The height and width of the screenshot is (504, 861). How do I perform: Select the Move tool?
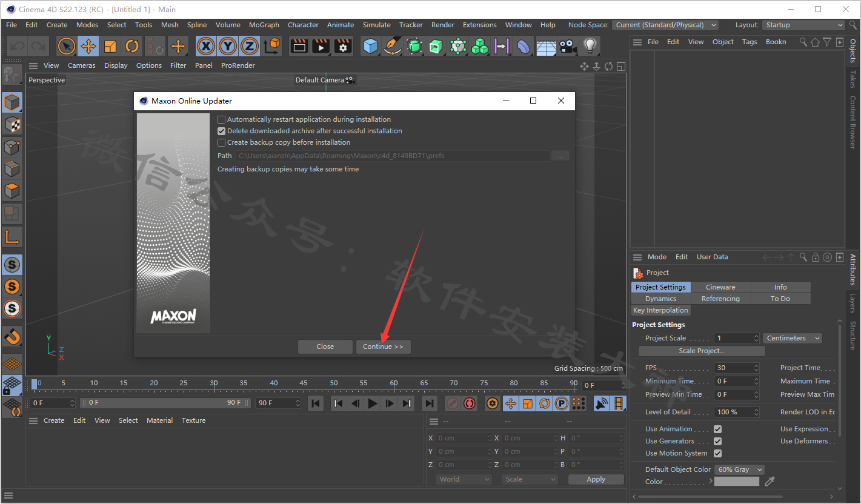(x=88, y=46)
